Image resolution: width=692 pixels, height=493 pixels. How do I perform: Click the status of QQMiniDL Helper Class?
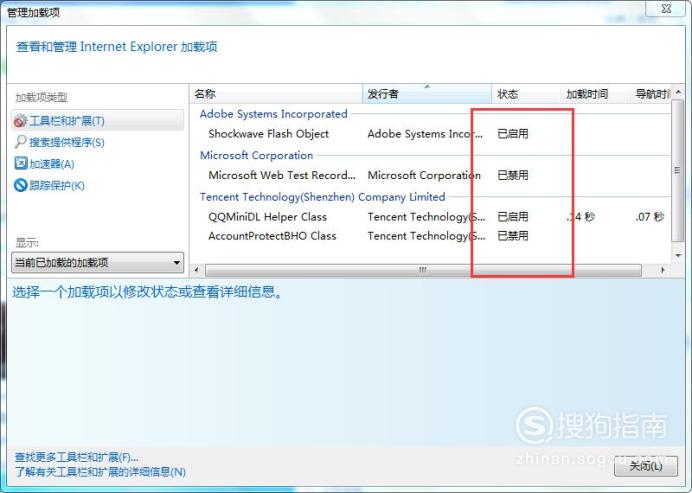point(513,217)
